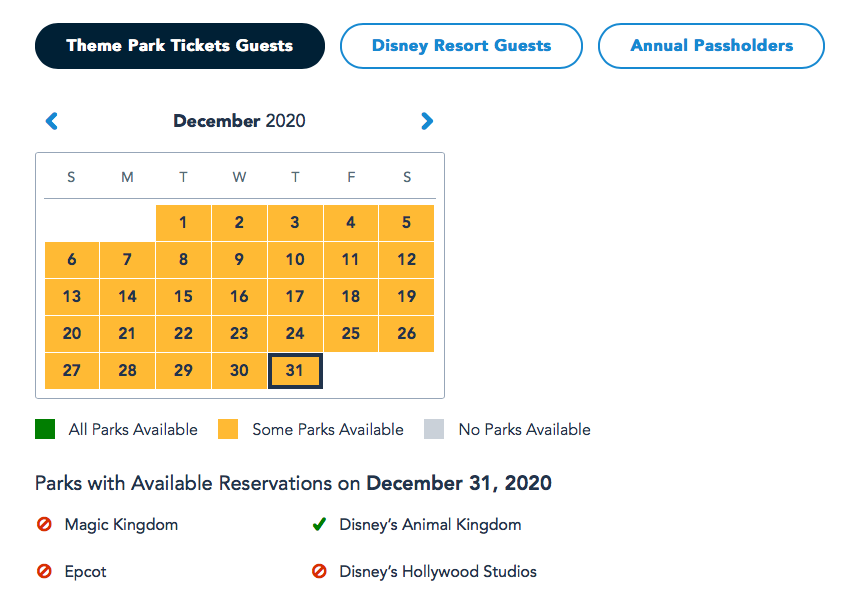
Task: Click the December 2020 month heading
Action: [240, 121]
